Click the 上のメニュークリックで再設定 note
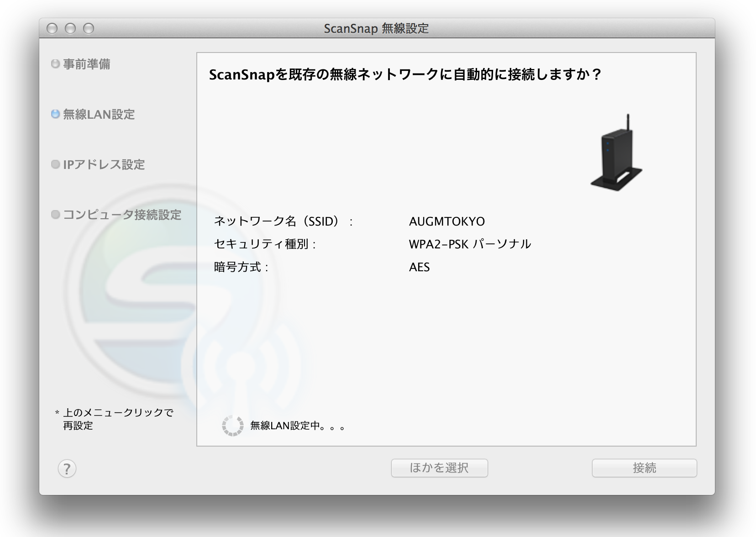The image size is (756, 537). [x=114, y=419]
